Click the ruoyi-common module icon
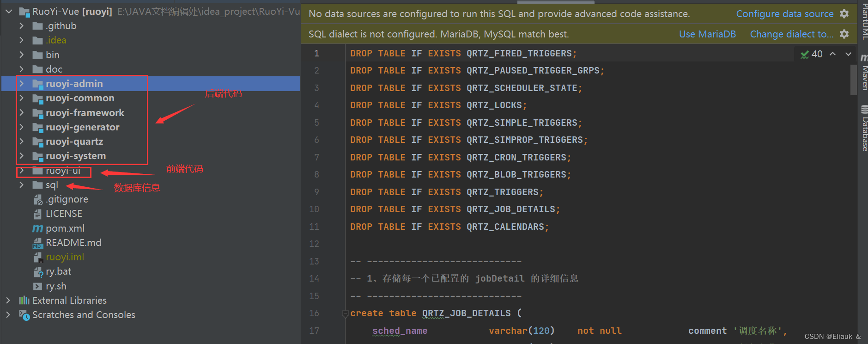 coord(38,98)
